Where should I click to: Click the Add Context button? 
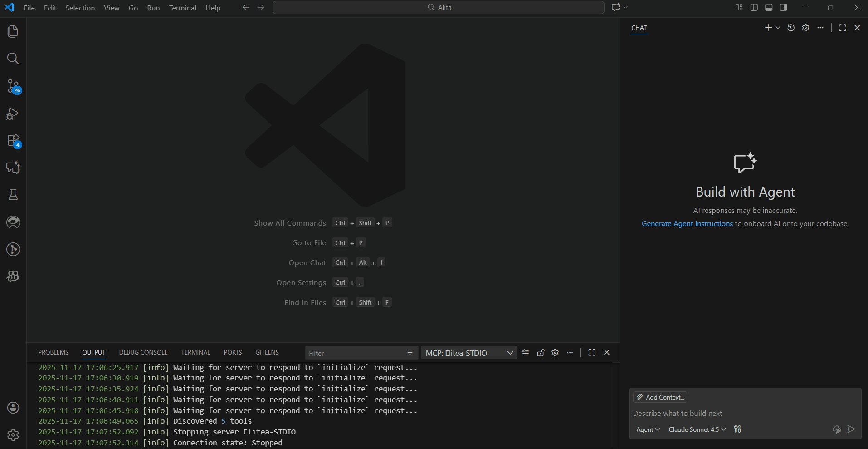[x=660, y=397]
